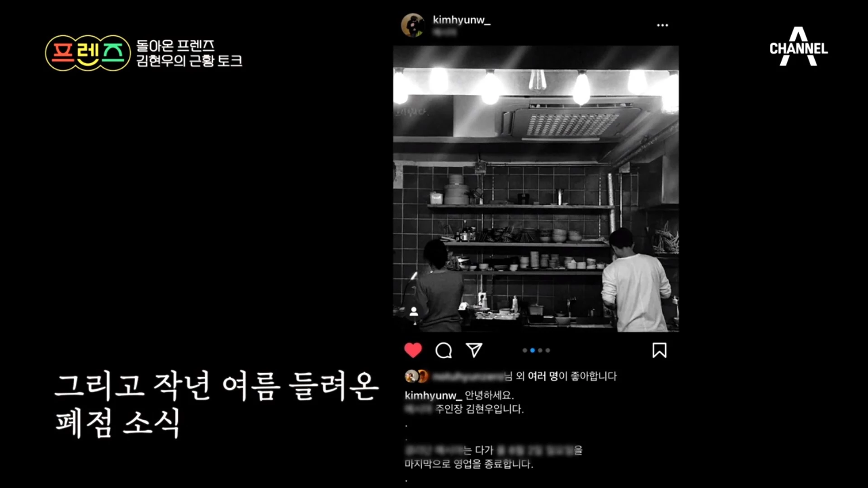Open the three-dot more options menu
The width and height of the screenshot is (868, 488).
[662, 25]
